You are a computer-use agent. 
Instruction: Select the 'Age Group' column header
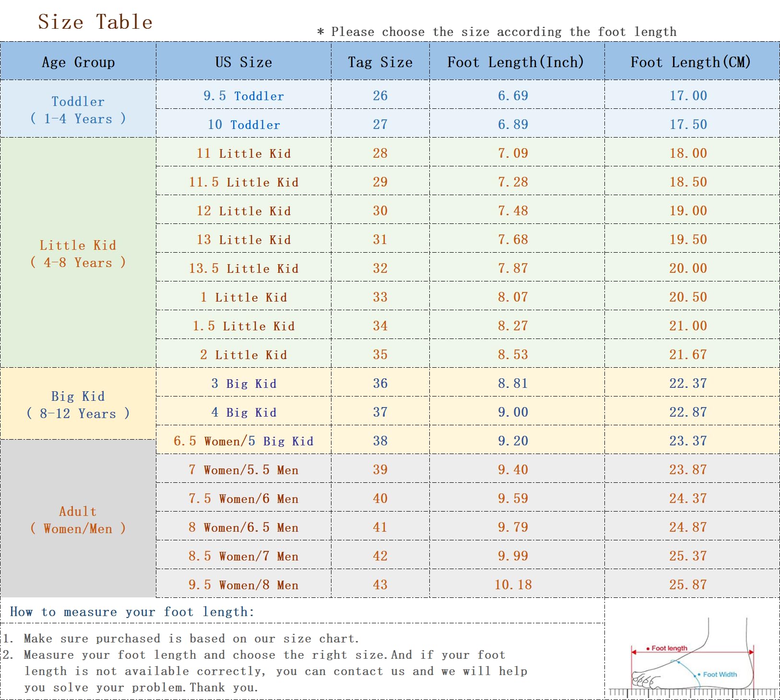point(78,62)
